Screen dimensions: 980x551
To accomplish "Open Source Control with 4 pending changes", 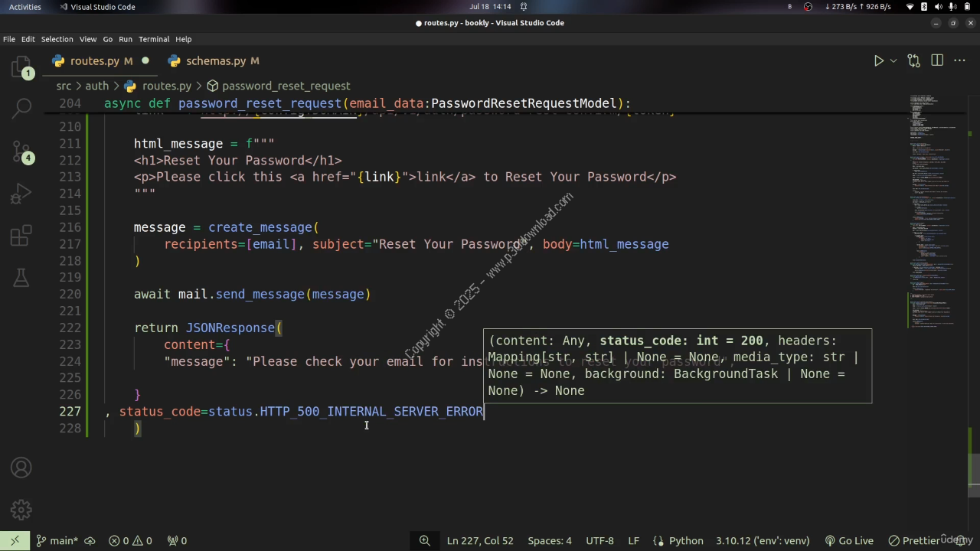I will 21,152.
